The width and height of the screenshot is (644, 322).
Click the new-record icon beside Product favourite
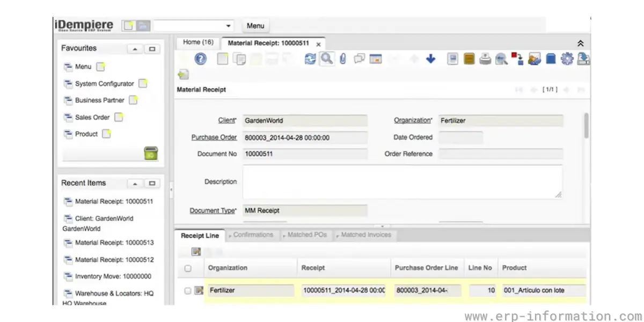107,134
